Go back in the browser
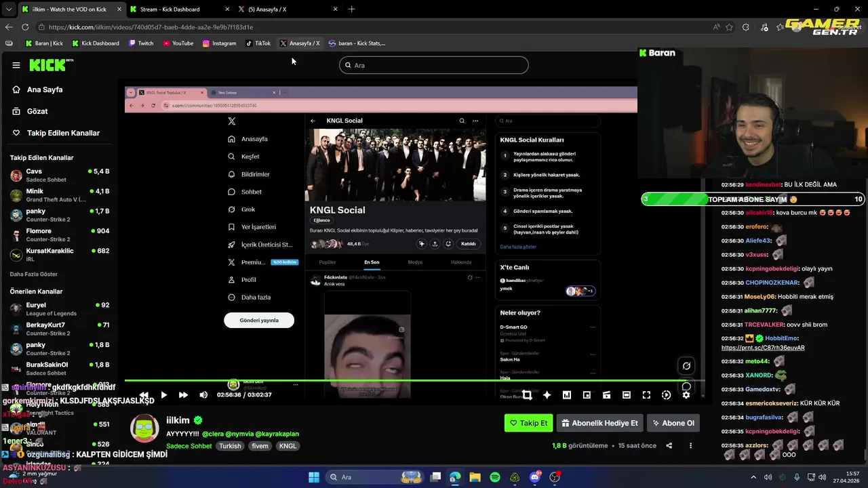This screenshot has width=868, height=488. click(x=9, y=27)
